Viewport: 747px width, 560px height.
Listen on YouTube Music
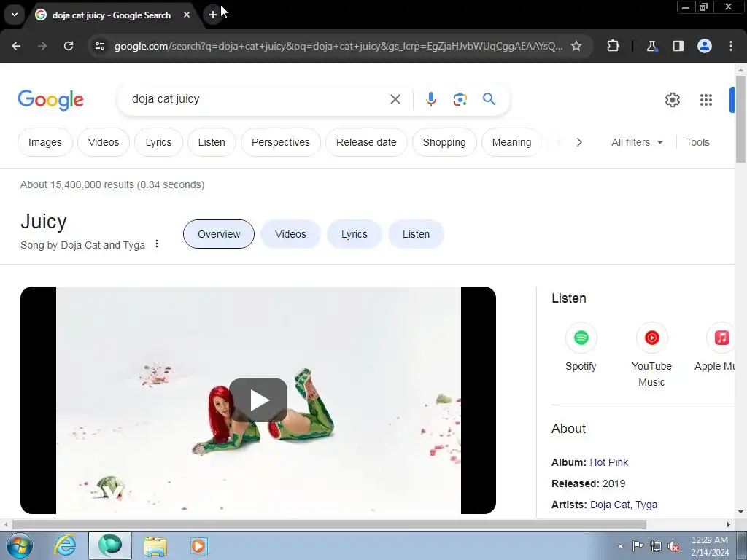[651, 355]
